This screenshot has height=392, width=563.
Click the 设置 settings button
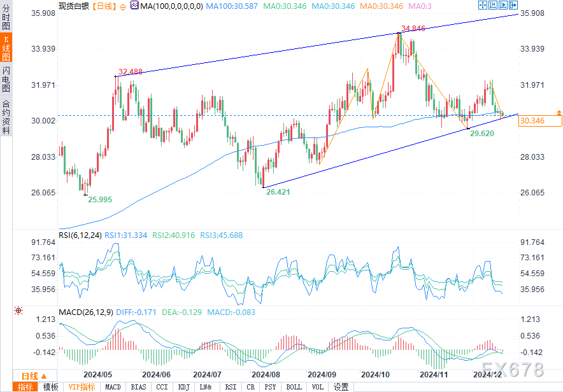point(341,387)
